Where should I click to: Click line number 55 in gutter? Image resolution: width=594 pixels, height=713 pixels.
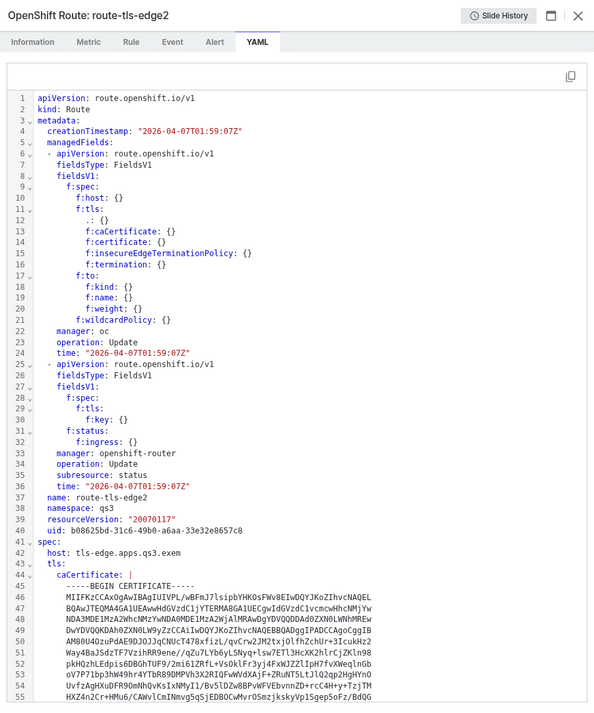20,697
